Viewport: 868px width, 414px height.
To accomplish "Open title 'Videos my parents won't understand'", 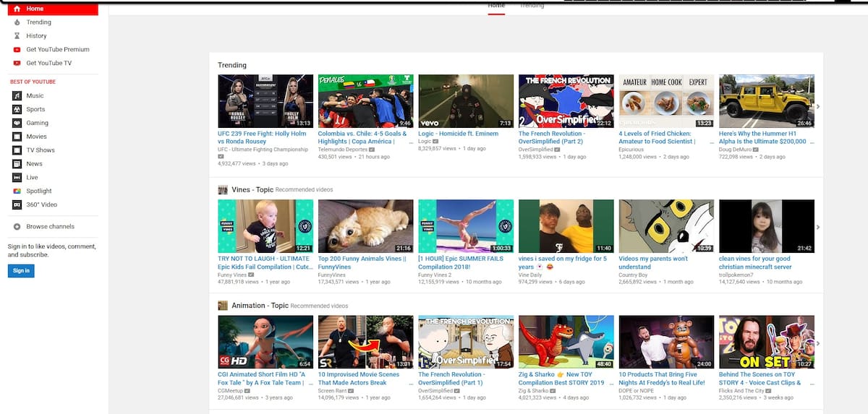I will (654, 262).
